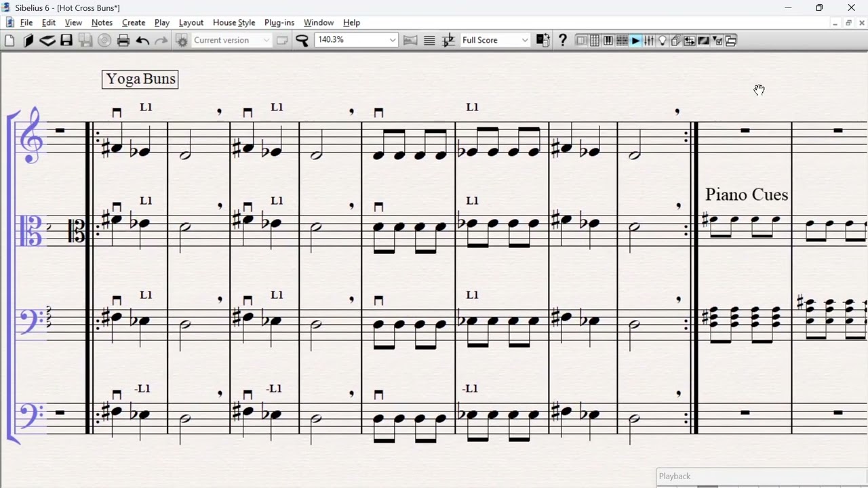Select the Zoom magnifier tool
868x488 pixels.
[x=302, y=41]
